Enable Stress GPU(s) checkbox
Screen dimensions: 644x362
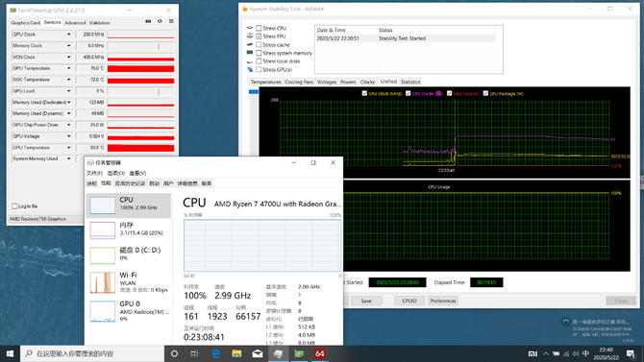click(259, 69)
